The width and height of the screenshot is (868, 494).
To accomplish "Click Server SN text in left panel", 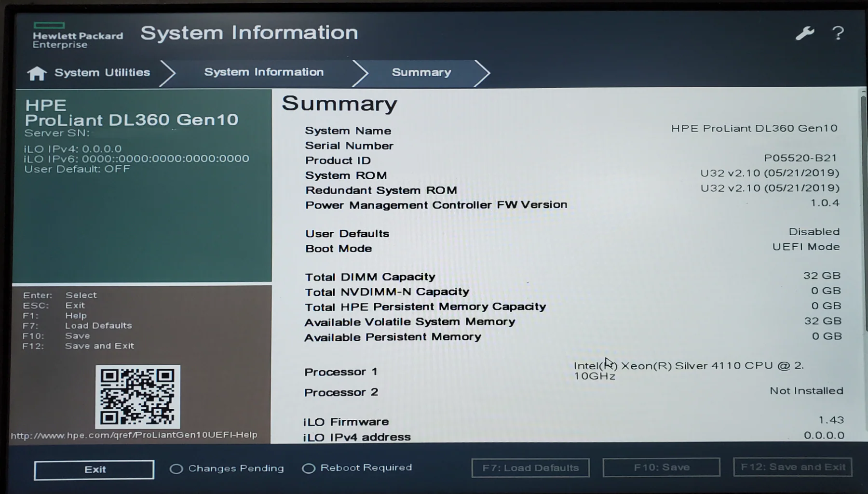I will tap(57, 133).
